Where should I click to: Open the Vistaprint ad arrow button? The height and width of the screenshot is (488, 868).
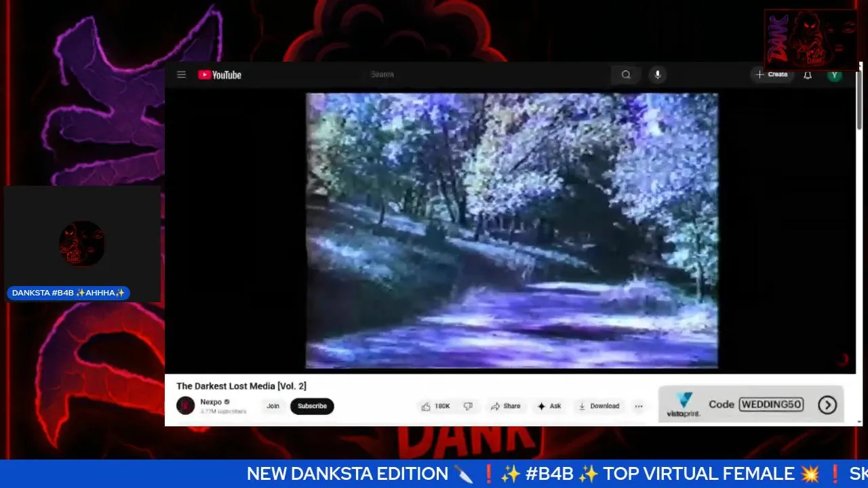click(x=827, y=405)
